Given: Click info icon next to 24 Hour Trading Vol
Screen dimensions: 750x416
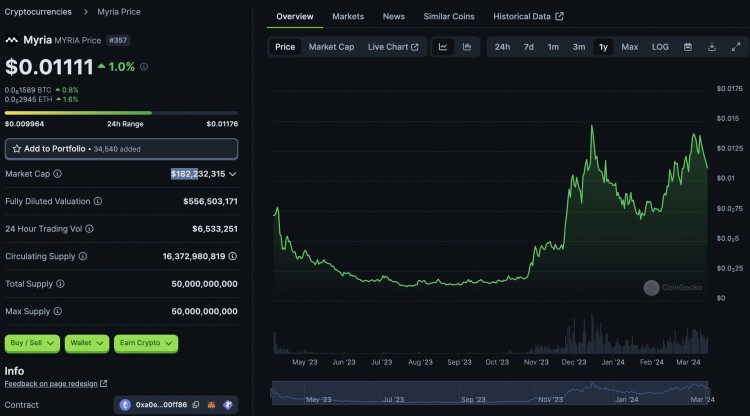Looking at the screenshot, I should (x=89, y=229).
